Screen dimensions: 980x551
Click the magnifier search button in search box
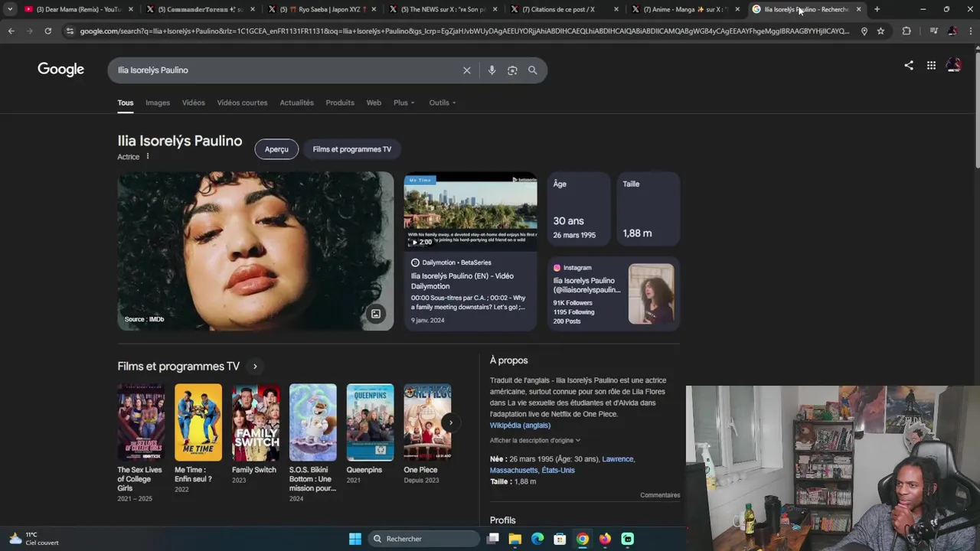[x=533, y=70]
